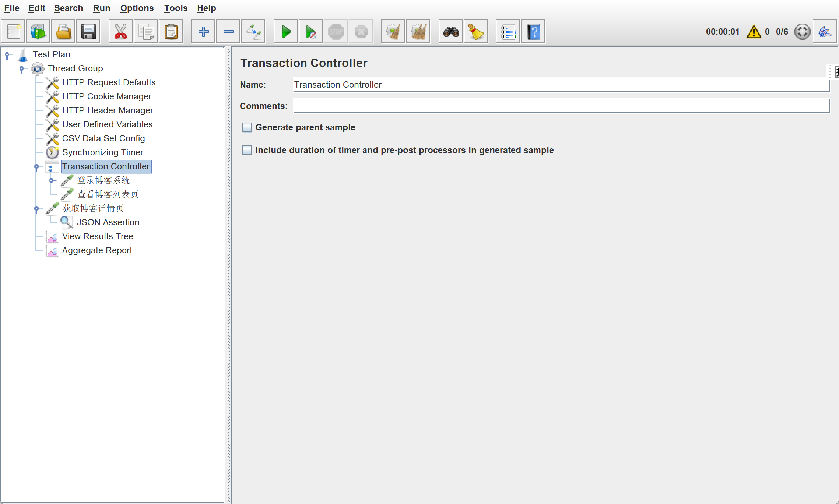Open the Run menu
This screenshot has height=504, width=839.
tap(101, 8)
